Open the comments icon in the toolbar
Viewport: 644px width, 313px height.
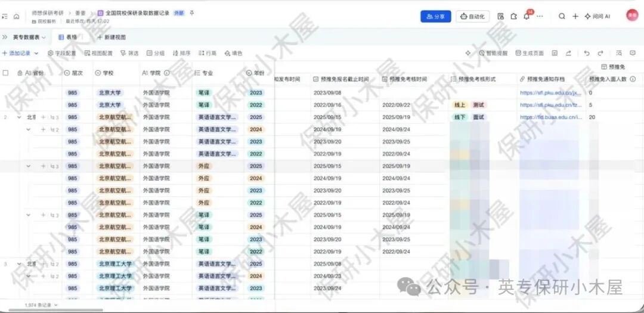click(633, 53)
